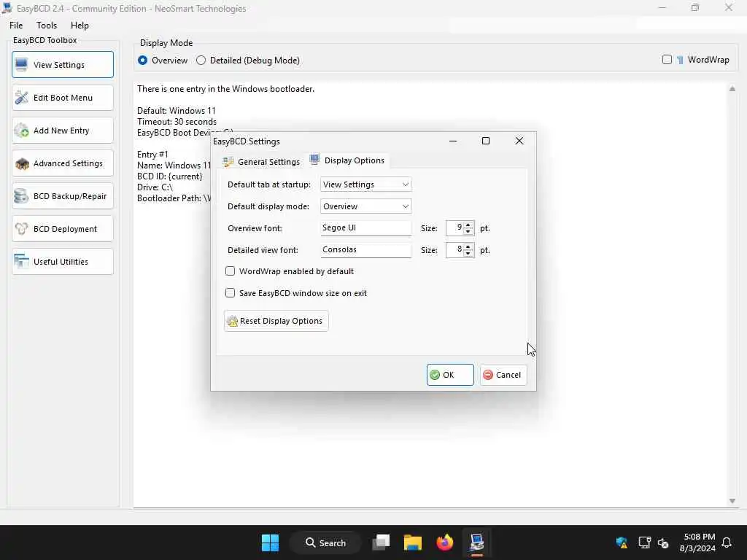747x560 pixels.
Task: Switch to the General Settings tab
Action: click(262, 162)
